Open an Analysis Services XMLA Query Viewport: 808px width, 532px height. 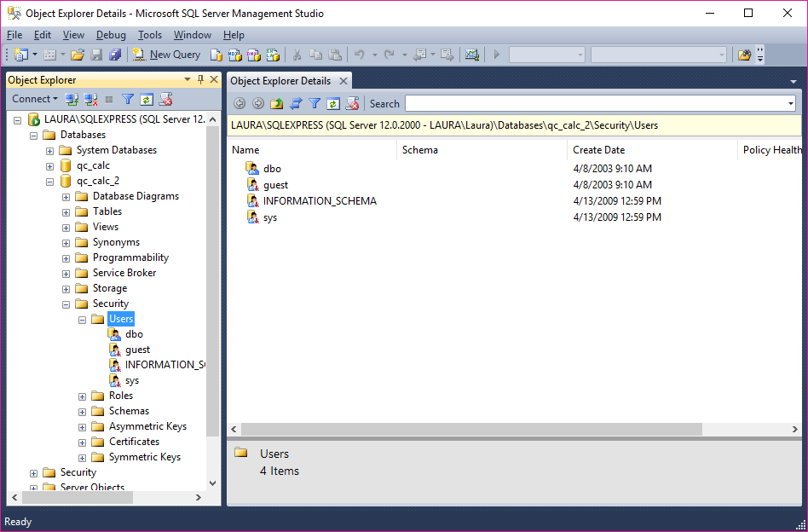[273, 55]
